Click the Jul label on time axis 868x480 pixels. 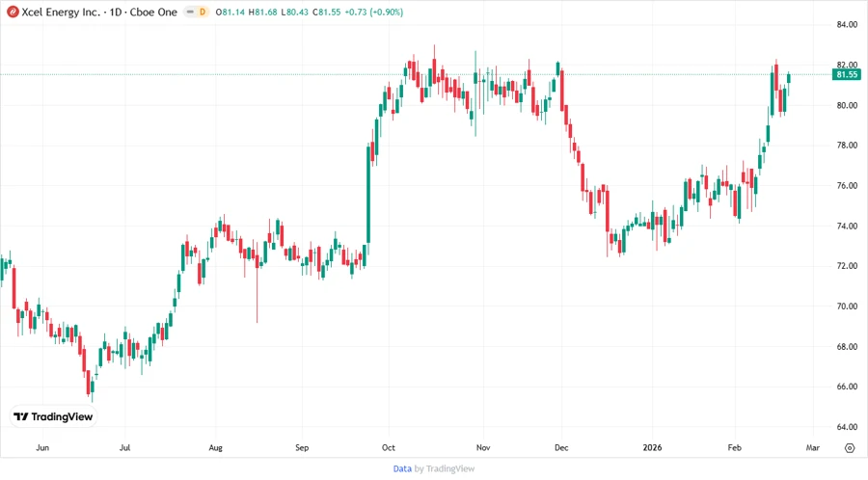125,447
